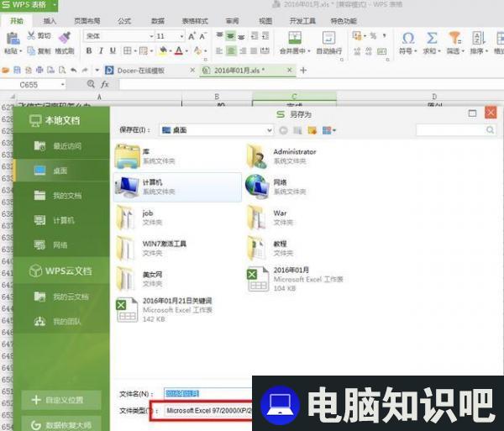The height and width of the screenshot is (431, 504).
Task: Click the dialog search box
Action: click(456, 130)
